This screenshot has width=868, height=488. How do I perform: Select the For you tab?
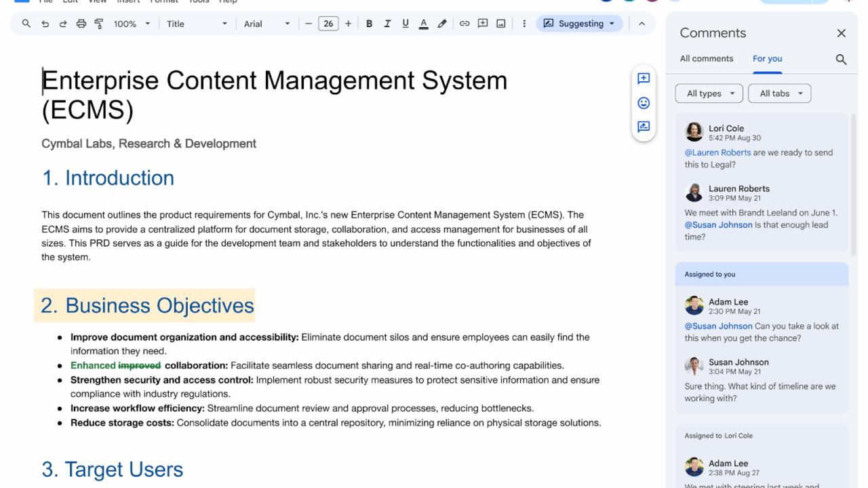[x=768, y=59]
